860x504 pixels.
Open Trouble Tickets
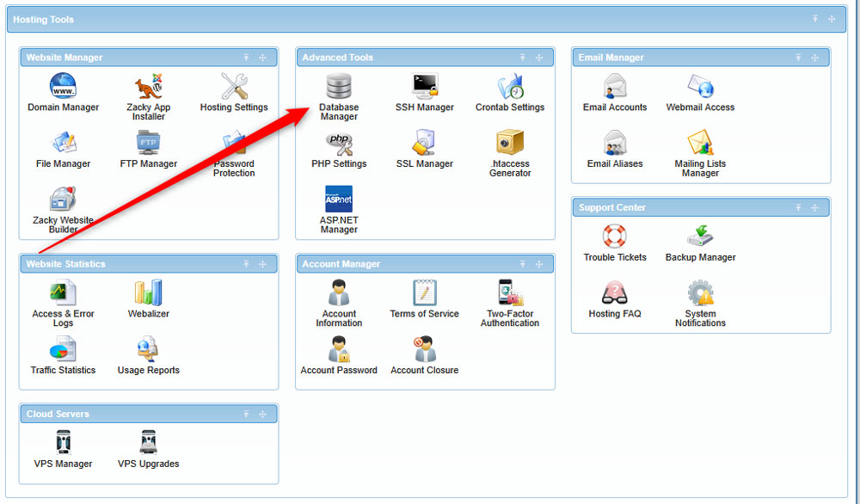[615, 240]
